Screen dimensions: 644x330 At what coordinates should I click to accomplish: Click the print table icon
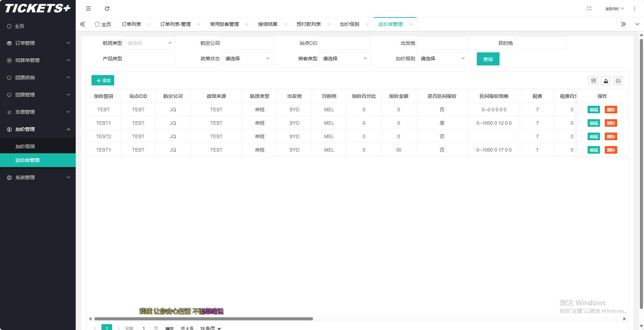click(x=618, y=81)
